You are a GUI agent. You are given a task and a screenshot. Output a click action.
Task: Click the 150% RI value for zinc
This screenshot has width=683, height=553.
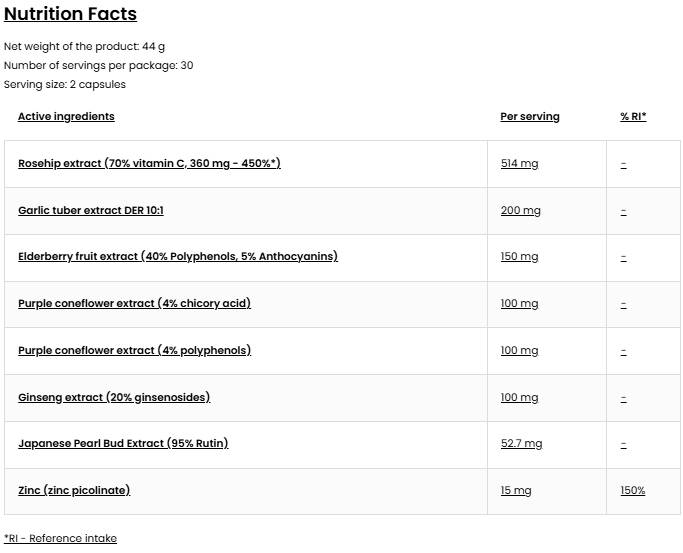632,491
